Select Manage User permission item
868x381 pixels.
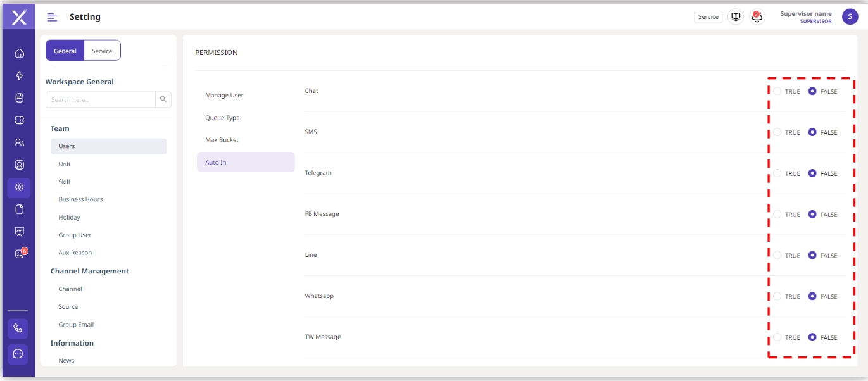224,96
